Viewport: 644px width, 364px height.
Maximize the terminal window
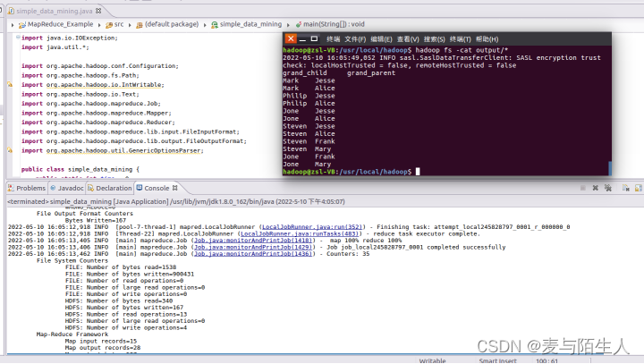pos(314,39)
